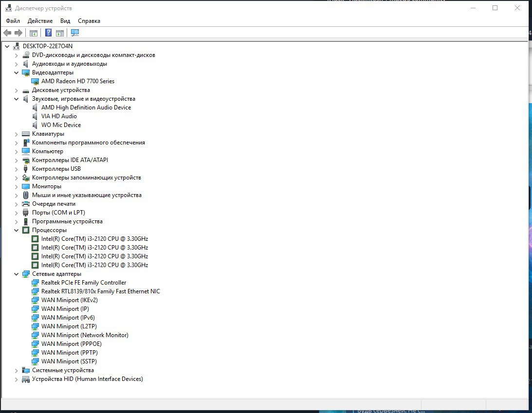Click the Дисковые устройства drive icon
532x413 pixels.
point(26,90)
